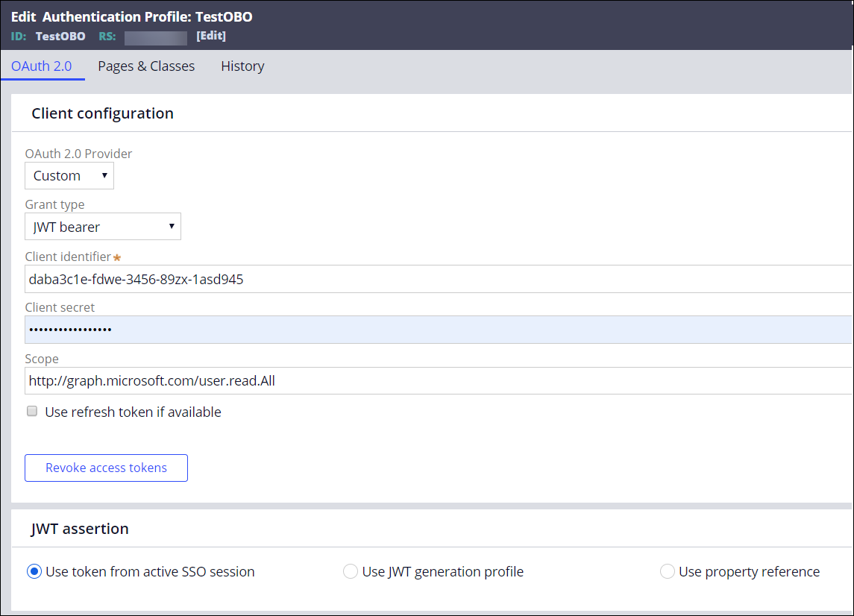854x616 pixels.
Task: Click the JWT assertion section heading
Action: coord(80,529)
